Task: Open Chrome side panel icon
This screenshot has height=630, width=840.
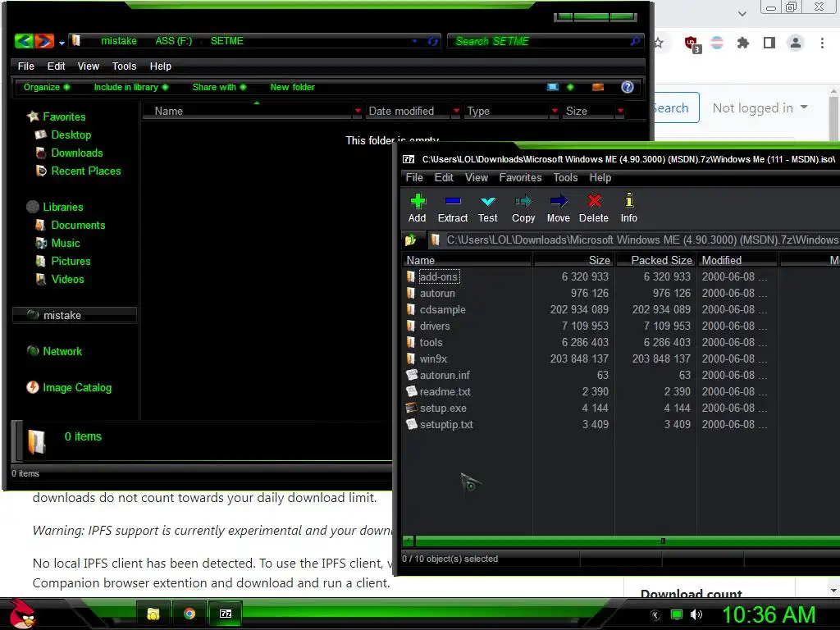Action: (x=769, y=43)
